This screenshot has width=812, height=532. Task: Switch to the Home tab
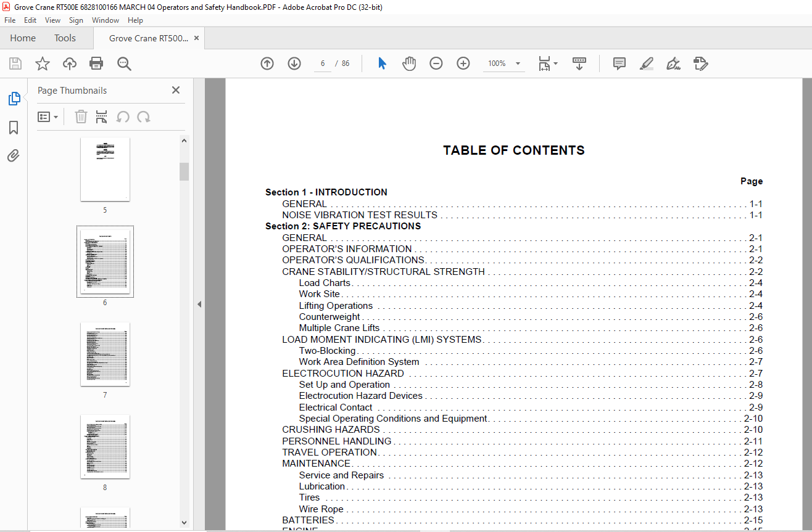point(23,38)
